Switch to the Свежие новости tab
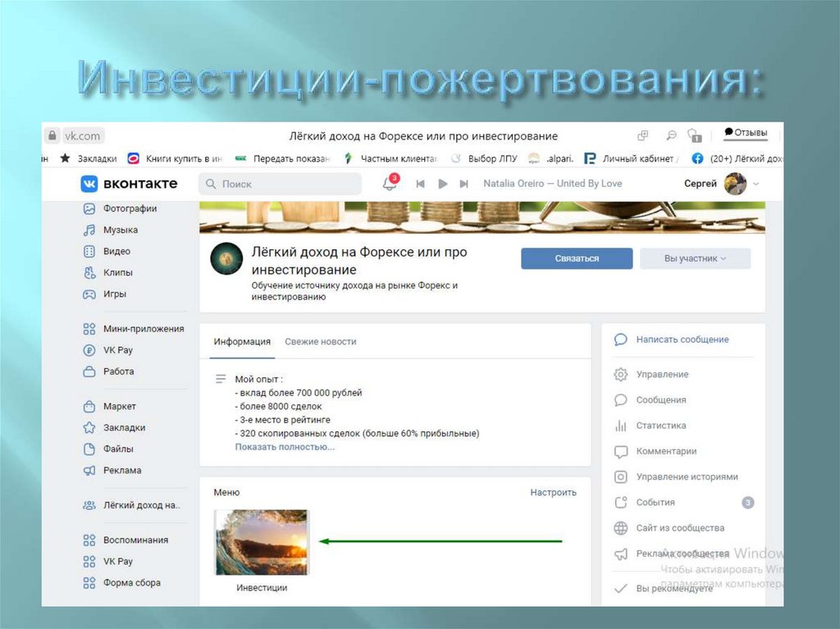 pyautogui.click(x=321, y=341)
